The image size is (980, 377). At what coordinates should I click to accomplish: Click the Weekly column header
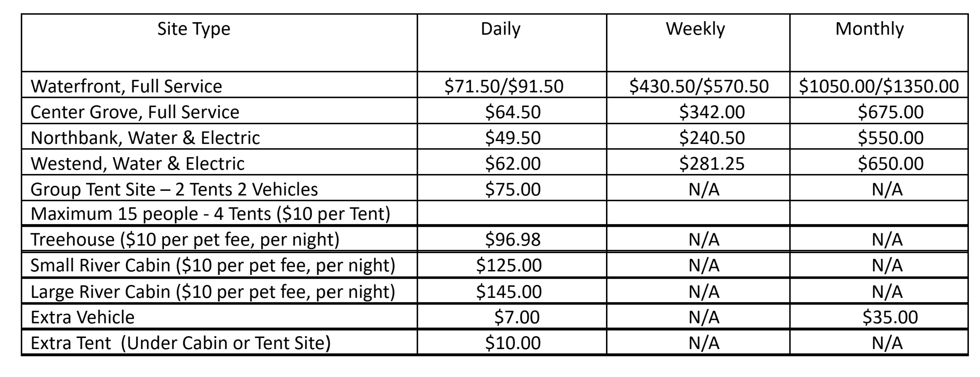click(695, 29)
